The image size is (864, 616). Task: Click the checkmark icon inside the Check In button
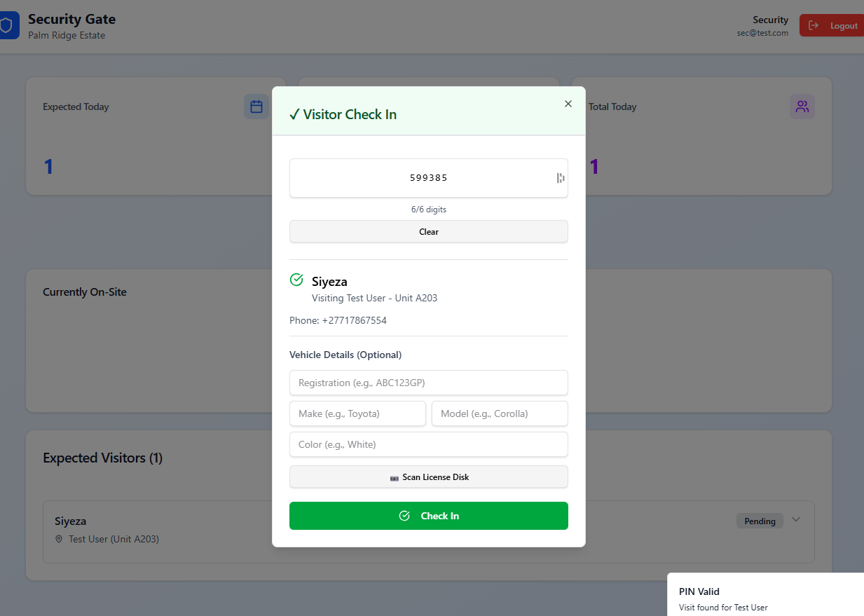[404, 515]
